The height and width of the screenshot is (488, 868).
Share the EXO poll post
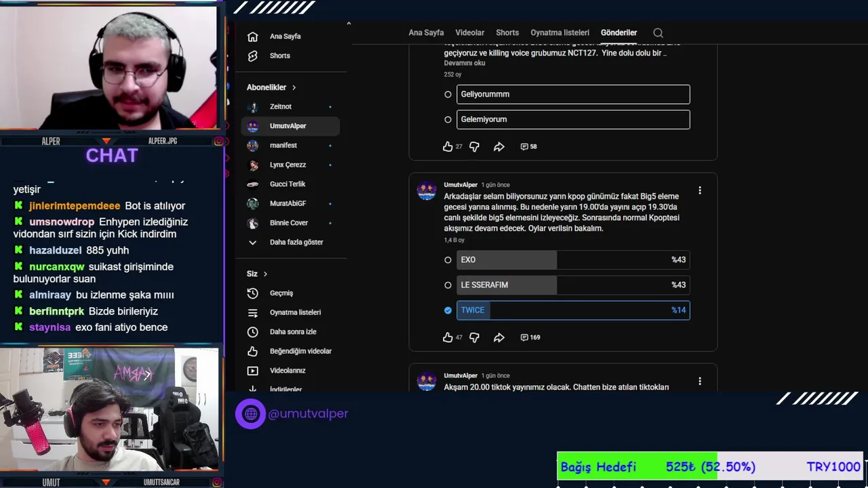[499, 337]
